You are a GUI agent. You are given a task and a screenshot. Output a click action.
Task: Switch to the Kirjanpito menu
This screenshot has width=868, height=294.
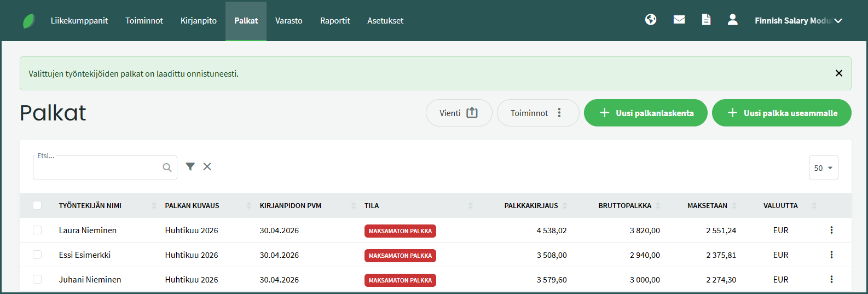[x=199, y=21]
